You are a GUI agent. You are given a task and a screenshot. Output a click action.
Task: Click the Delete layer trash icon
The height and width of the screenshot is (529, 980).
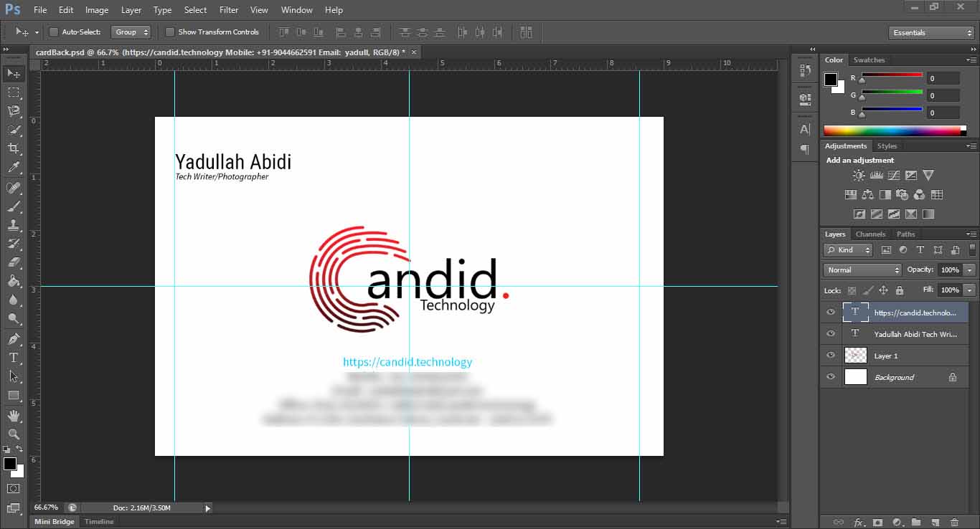[x=954, y=523]
